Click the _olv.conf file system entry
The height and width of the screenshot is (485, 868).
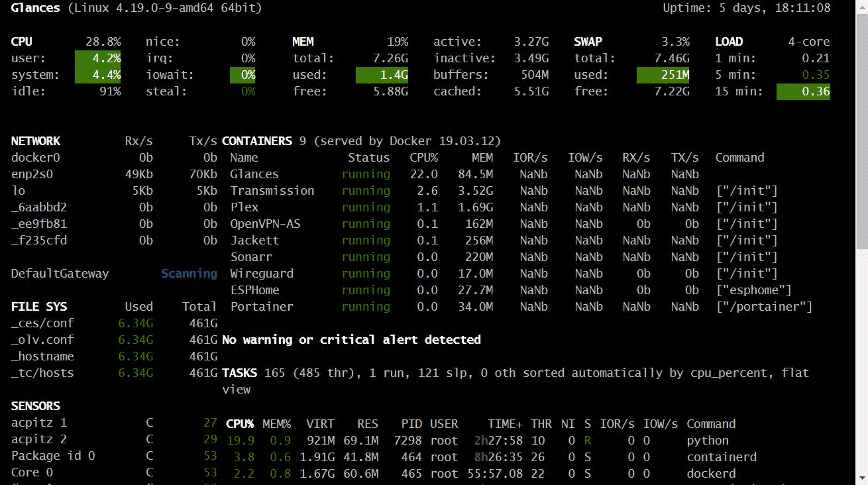point(42,340)
